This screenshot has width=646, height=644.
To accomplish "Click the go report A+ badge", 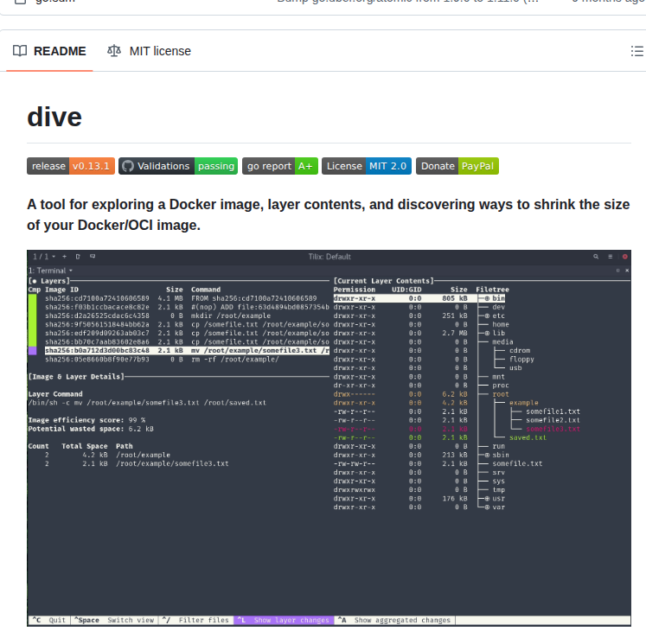I will coord(279,166).
